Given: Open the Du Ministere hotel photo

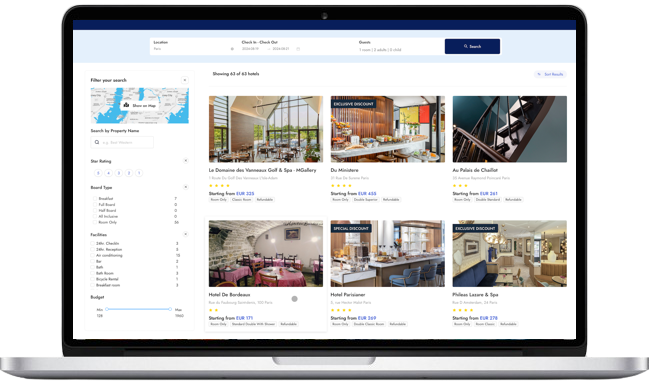Looking at the screenshot, I should [x=387, y=129].
